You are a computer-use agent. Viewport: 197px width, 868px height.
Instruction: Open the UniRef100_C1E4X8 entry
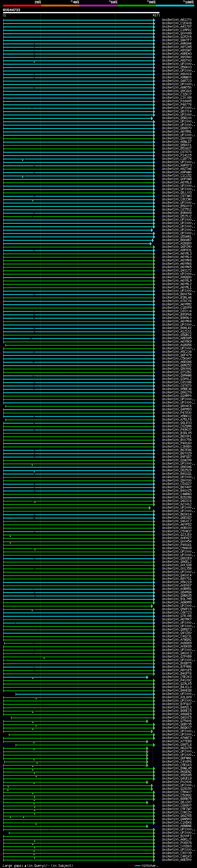click(x=176, y=23)
